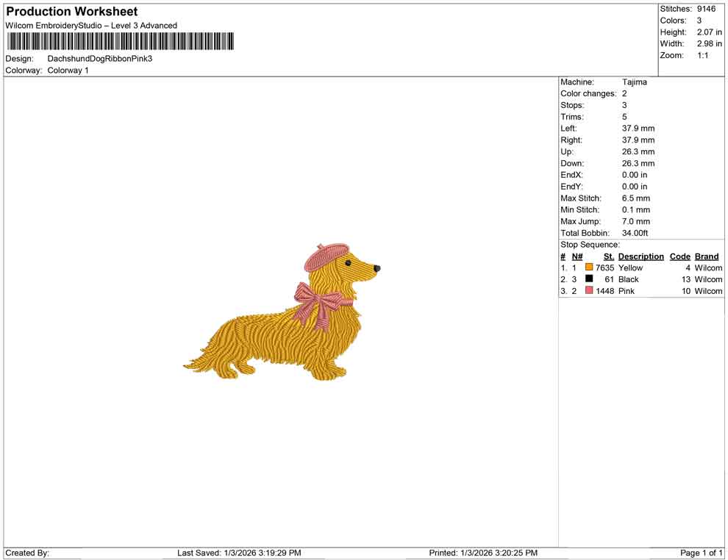Click the Code column header

point(679,256)
